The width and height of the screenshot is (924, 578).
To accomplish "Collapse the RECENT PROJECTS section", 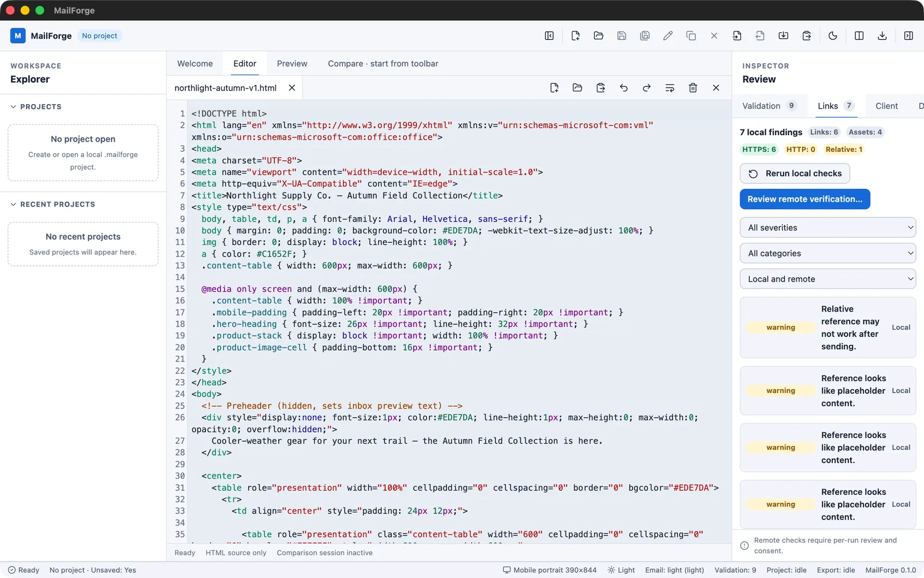I will click(x=53, y=205).
